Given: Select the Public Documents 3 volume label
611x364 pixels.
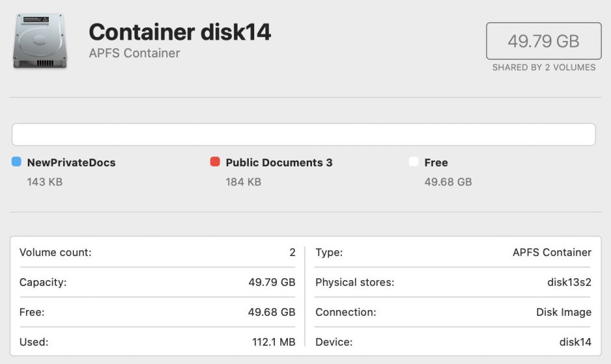Looking at the screenshot, I should (279, 162).
